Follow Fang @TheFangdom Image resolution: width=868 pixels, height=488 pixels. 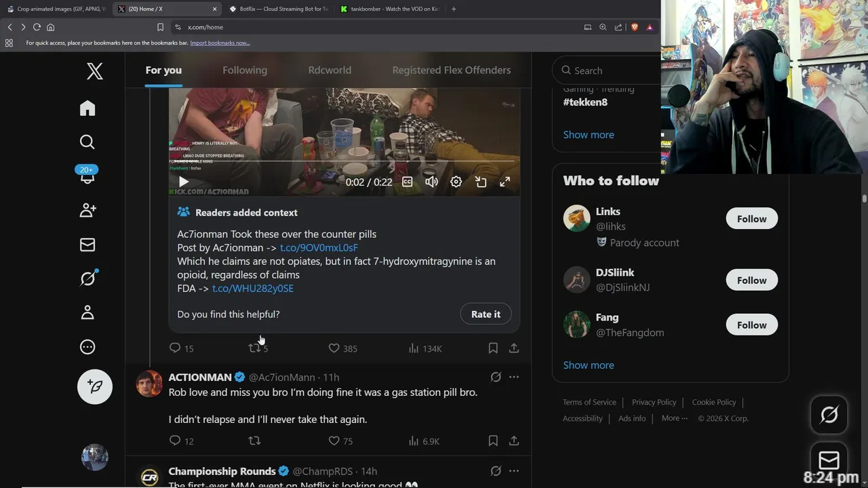pos(751,325)
